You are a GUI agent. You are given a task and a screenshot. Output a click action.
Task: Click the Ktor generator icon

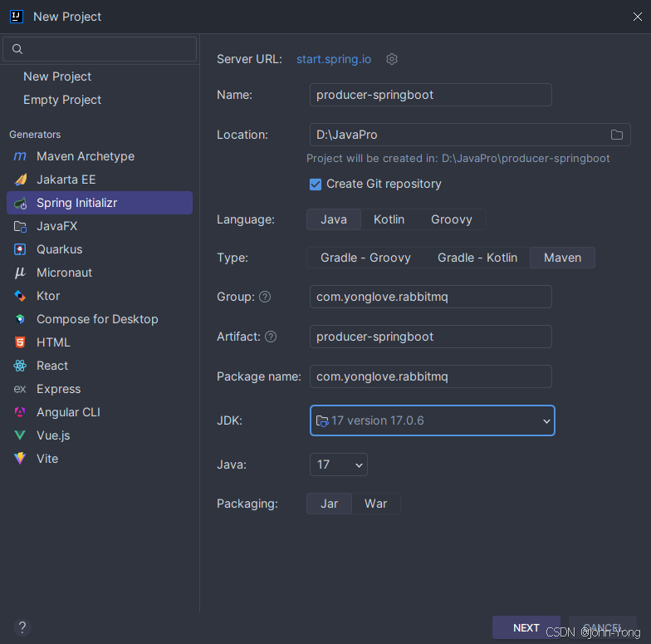(x=20, y=296)
